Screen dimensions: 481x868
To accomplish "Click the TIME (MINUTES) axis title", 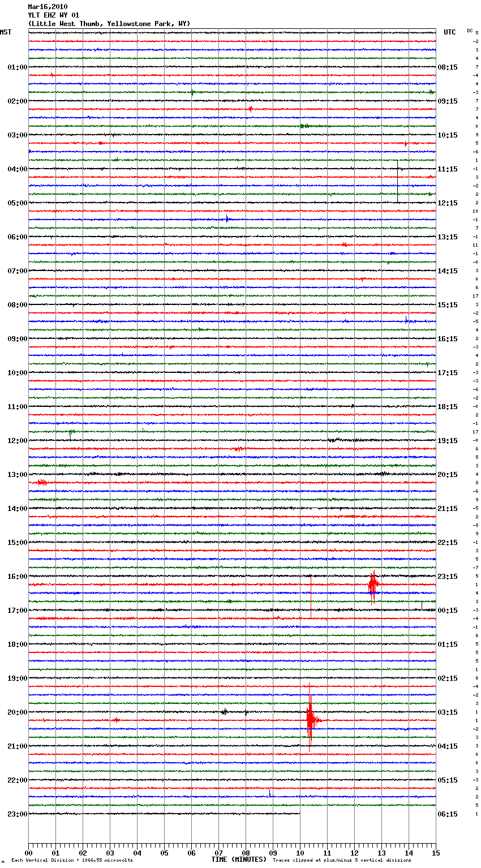I will pyautogui.click(x=239, y=860).
